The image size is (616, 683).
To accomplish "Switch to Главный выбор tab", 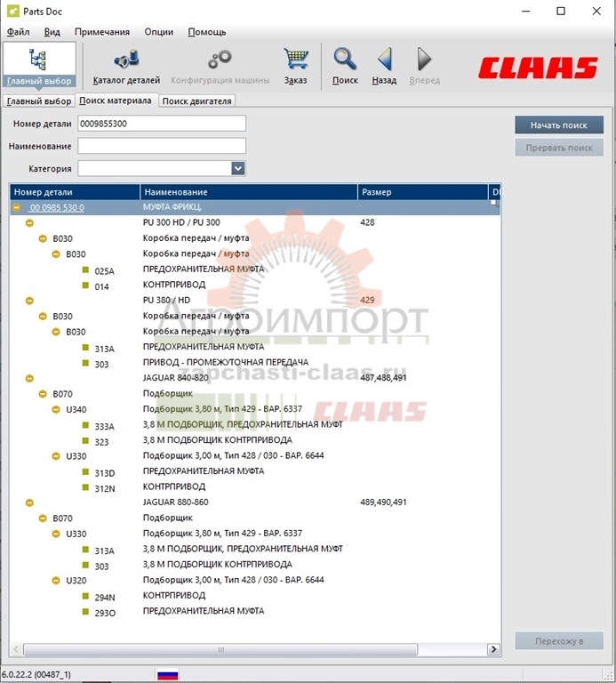I will 39,101.
